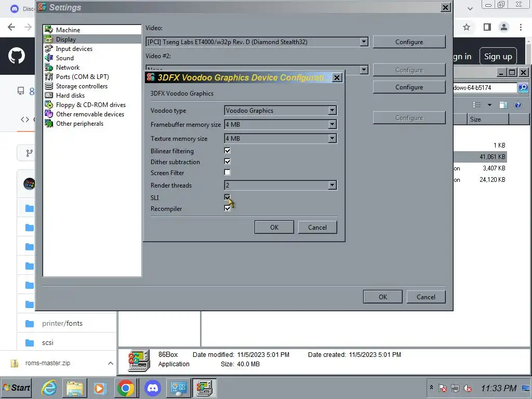532x399 pixels.
Task: Open the Explorer help question mark icon
Action: 517,105
